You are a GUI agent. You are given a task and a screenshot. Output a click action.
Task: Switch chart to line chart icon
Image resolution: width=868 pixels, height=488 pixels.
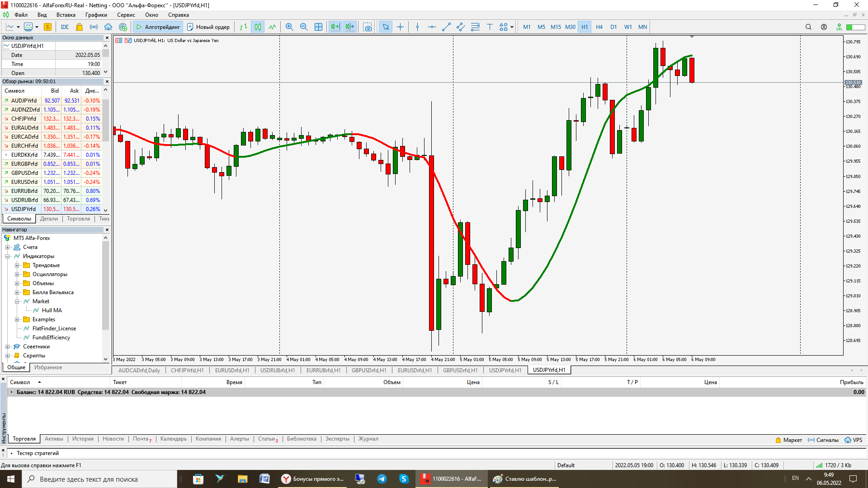[x=272, y=27]
